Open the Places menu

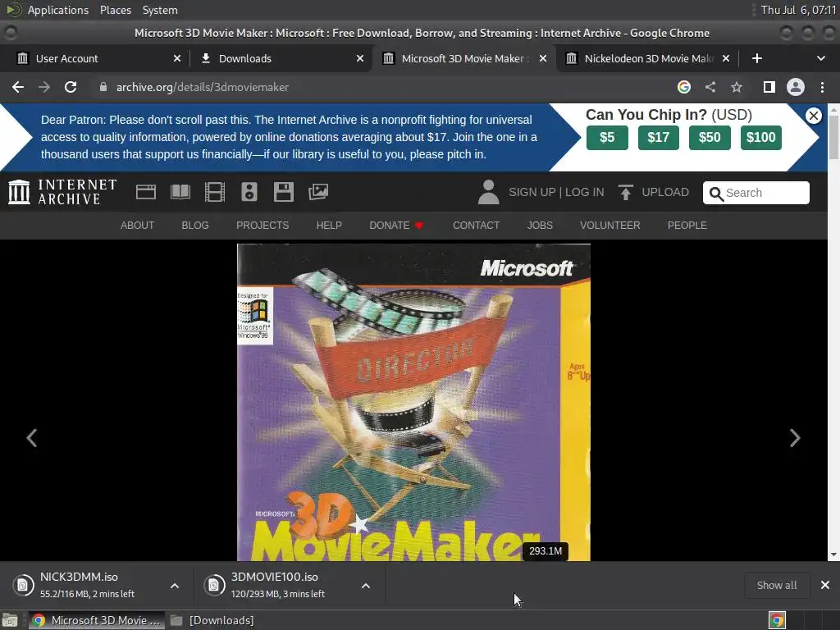115,10
